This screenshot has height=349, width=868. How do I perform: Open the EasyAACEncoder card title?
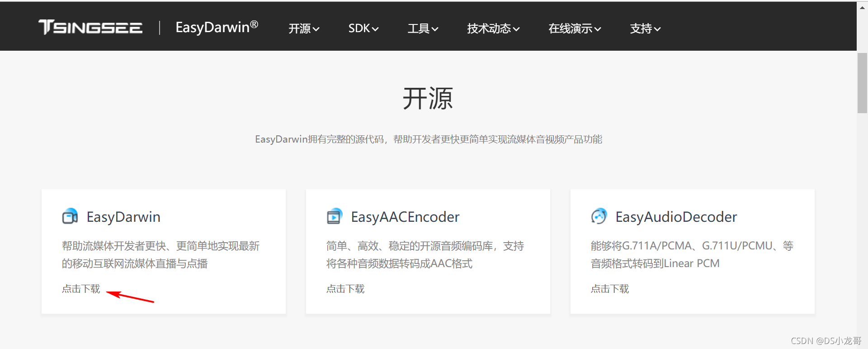405,217
